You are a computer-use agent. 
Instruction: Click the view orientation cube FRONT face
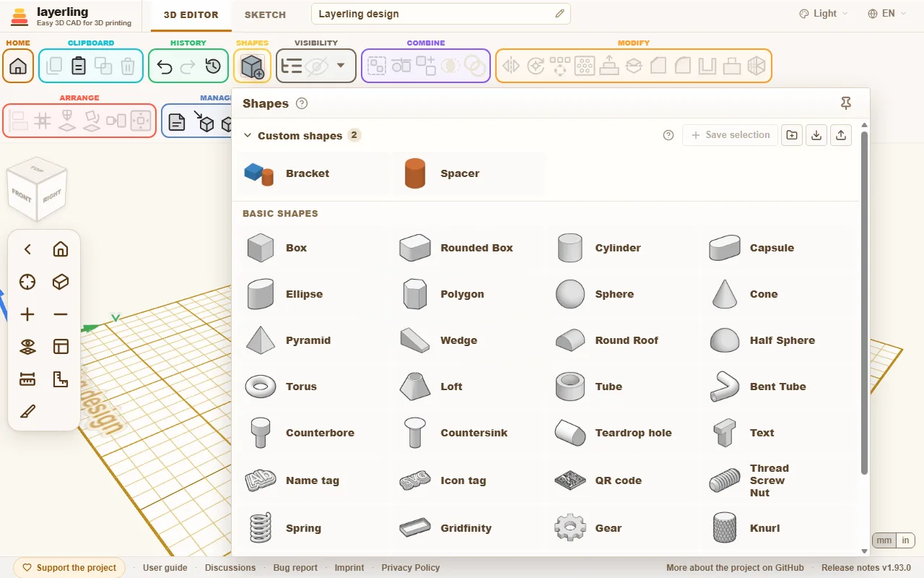22,195
